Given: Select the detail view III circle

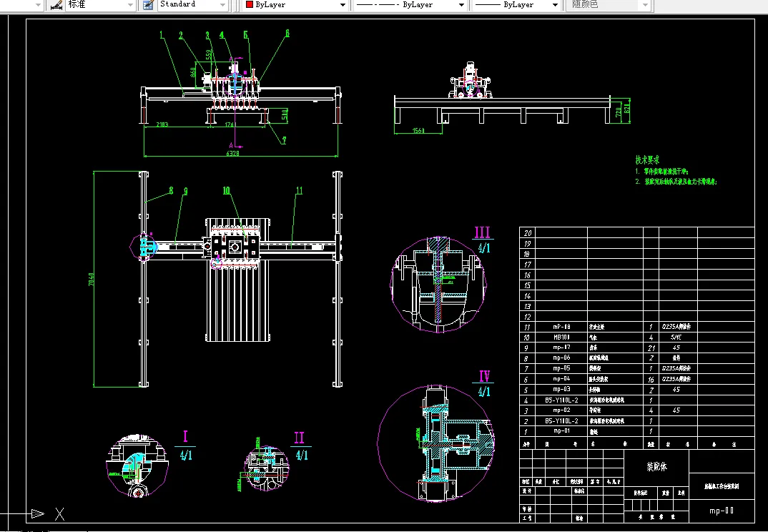Looking at the screenshot, I should (x=438, y=285).
